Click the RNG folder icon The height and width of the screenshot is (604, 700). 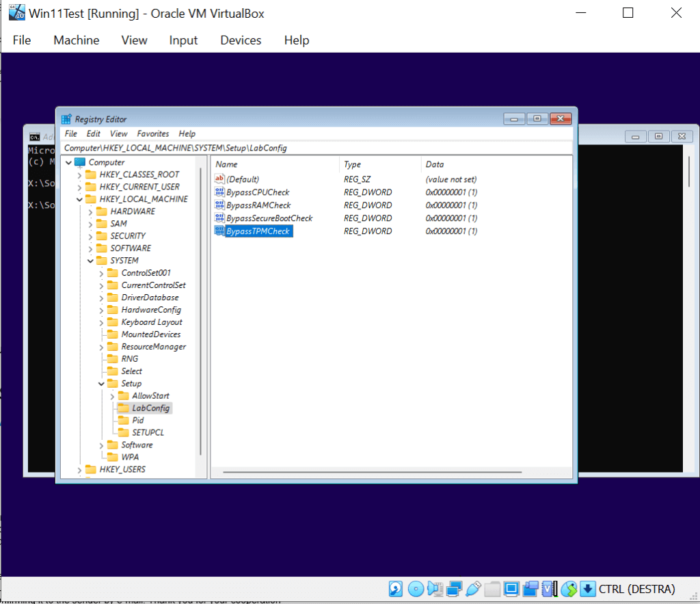(113, 358)
